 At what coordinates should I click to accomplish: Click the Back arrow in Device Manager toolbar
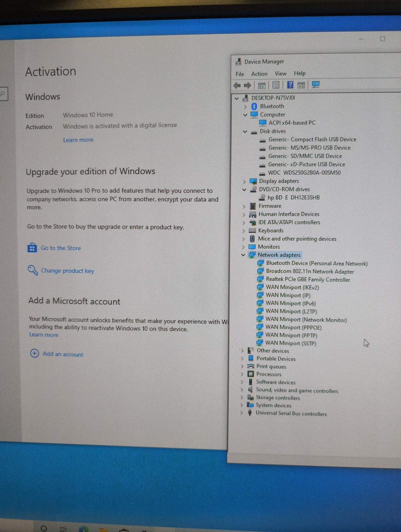237,85
